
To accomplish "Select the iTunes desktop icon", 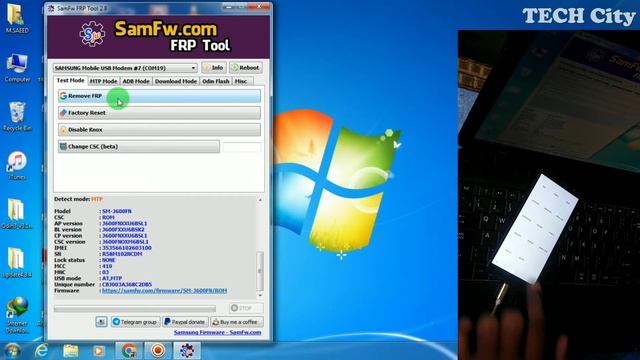I will [17, 166].
